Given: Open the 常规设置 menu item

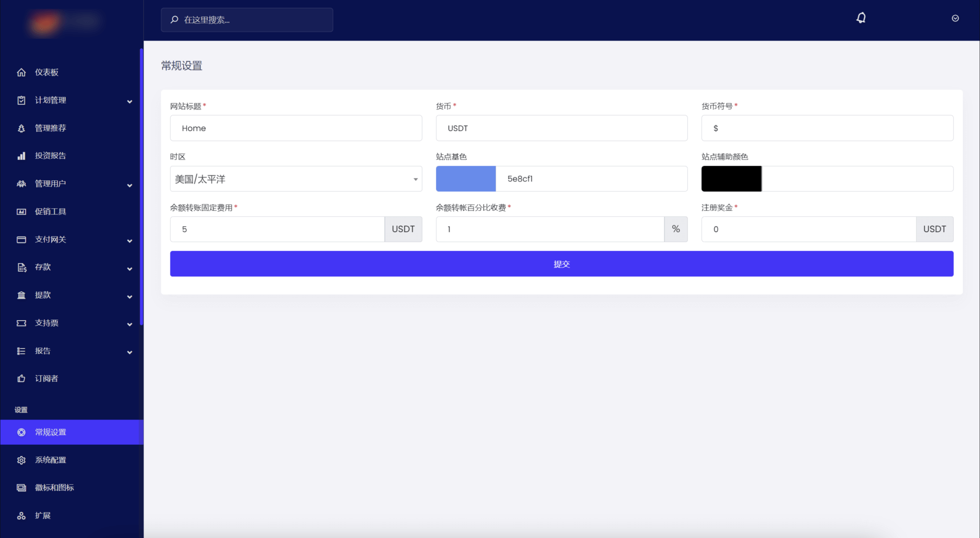Looking at the screenshot, I should coord(51,432).
